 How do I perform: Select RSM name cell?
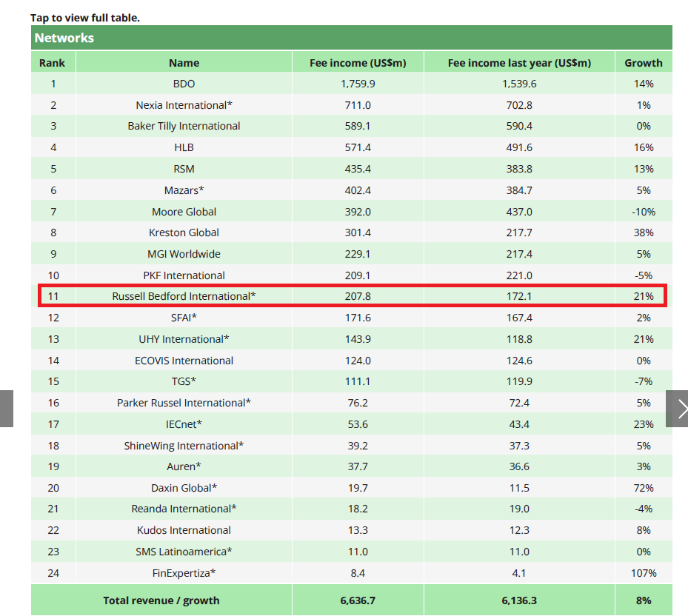pyautogui.click(x=184, y=169)
